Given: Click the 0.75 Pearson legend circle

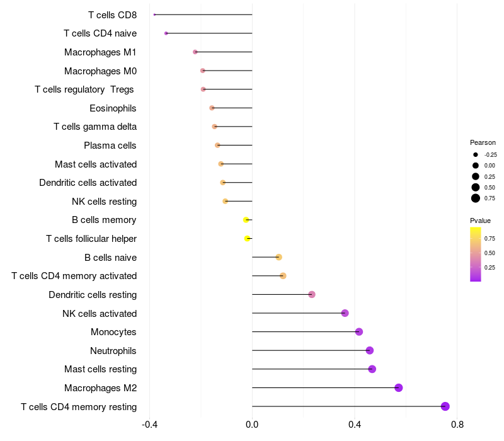Looking at the screenshot, I should coord(476,198).
